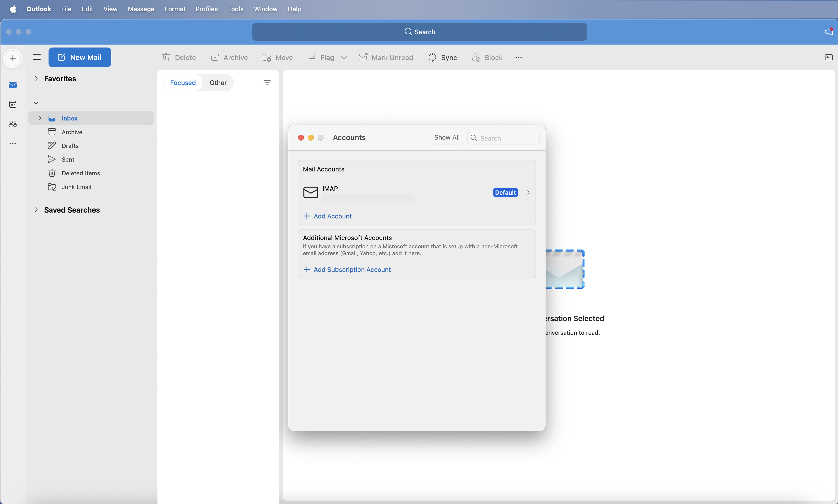
Task: Click the Accounts window Search field
Action: 503,138
